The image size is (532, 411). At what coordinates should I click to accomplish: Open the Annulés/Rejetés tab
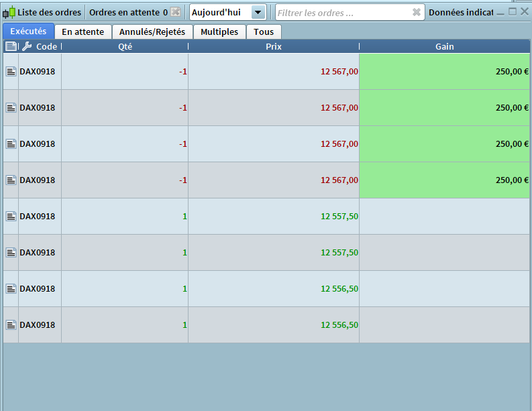click(152, 32)
